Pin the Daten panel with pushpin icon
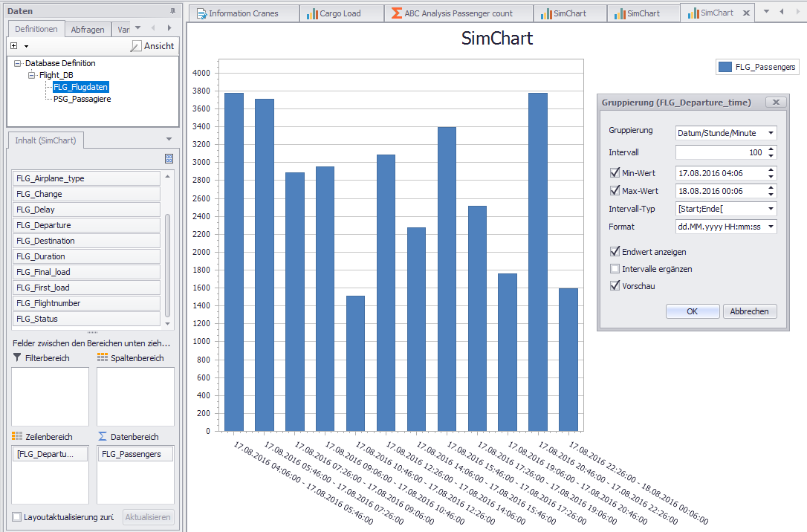Image resolution: width=807 pixels, height=532 pixels. 172,11
